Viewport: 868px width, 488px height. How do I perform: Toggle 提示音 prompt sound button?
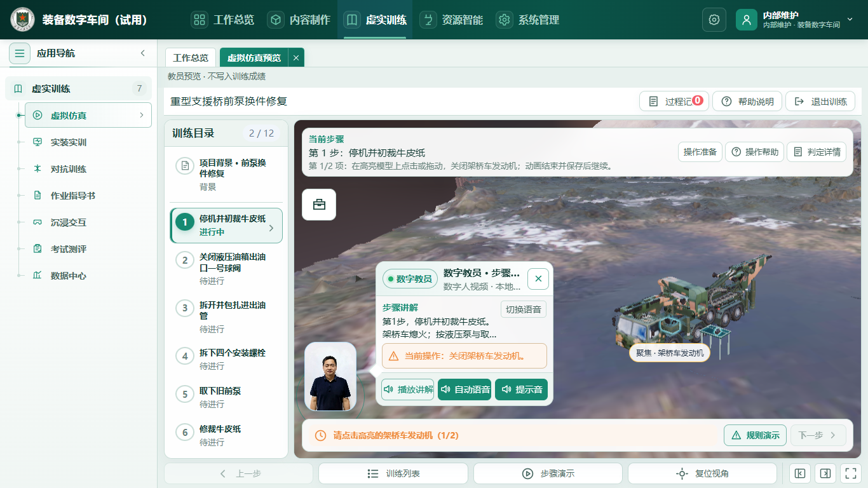click(521, 390)
